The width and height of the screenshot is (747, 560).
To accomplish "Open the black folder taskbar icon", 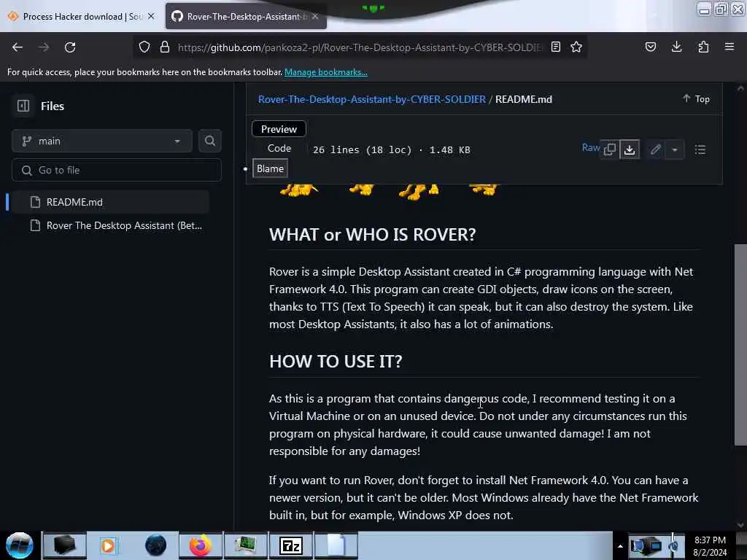I will (65, 545).
